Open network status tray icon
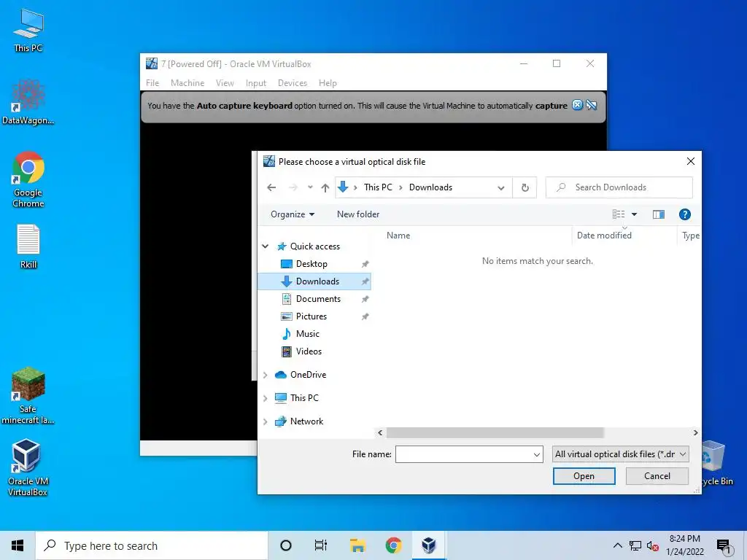747x560 pixels. point(635,545)
